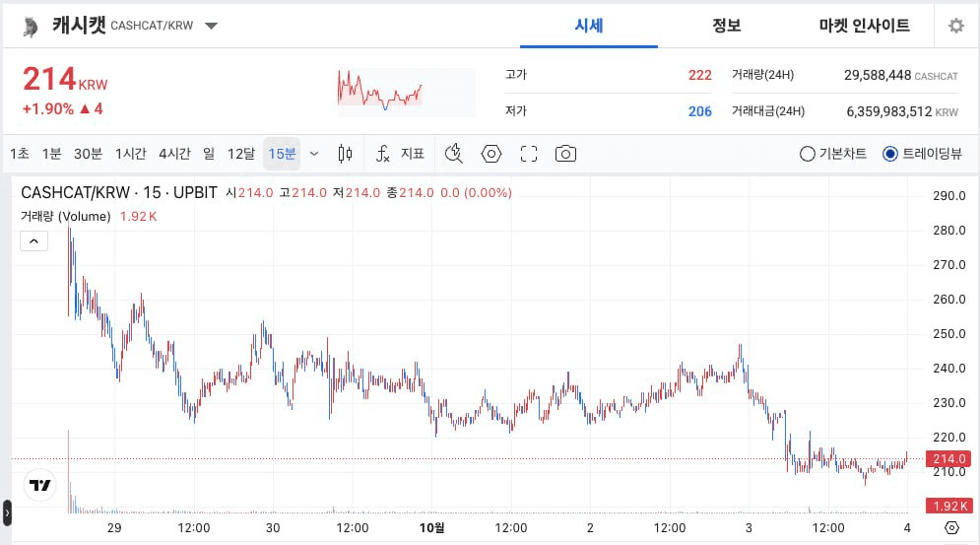Click the indicator template icon
Viewport: 980px width, 545px height.
[x=454, y=154]
